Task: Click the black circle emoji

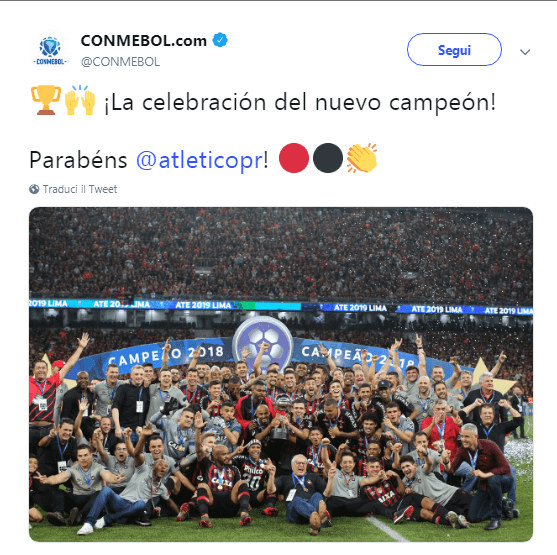Action: (x=328, y=158)
